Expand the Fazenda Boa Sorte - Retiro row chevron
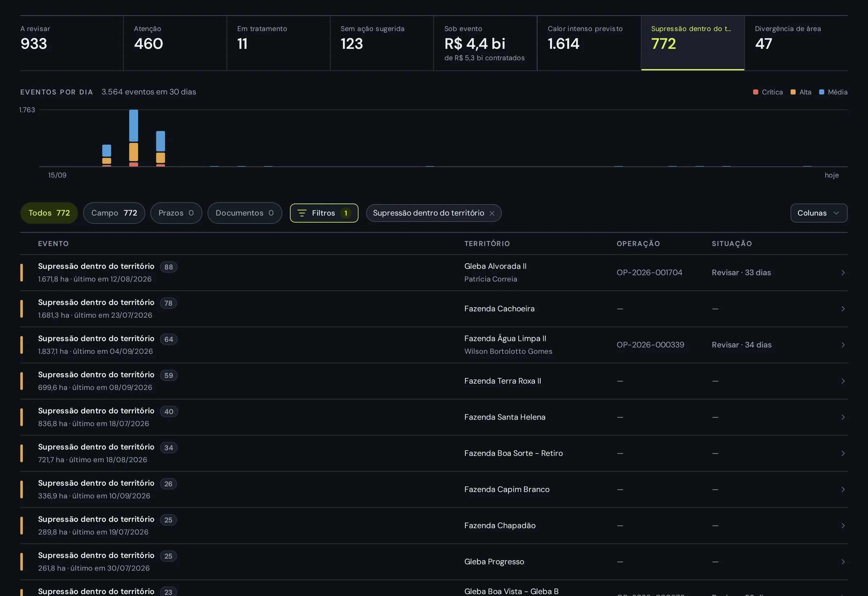Screen dimensions: 868x596 (x=843, y=453)
